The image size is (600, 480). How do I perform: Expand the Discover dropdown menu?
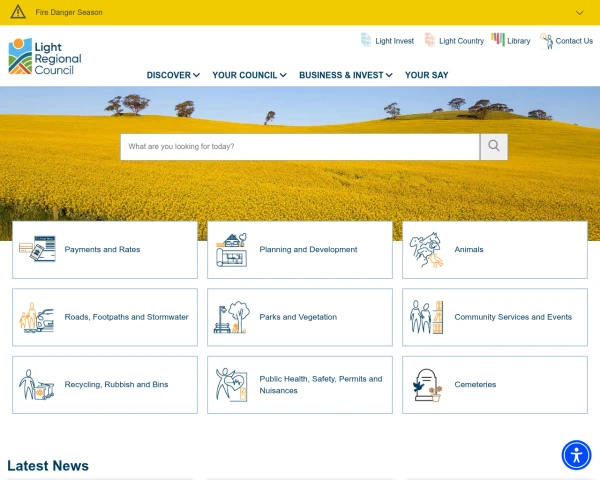pos(173,75)
